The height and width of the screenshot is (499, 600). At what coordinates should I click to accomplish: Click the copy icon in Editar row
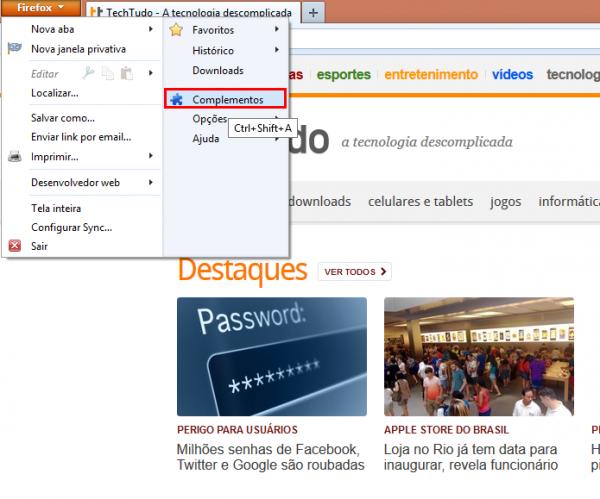coord(108,73)
